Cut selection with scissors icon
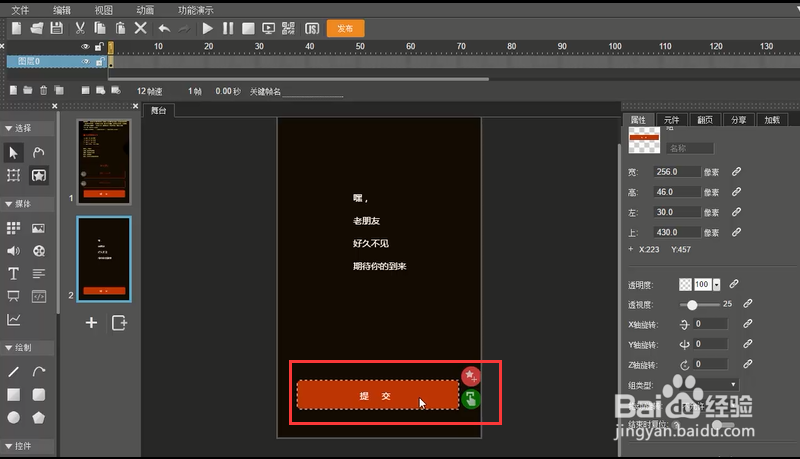Screen dimensions: 800x459 coord(80,28)
